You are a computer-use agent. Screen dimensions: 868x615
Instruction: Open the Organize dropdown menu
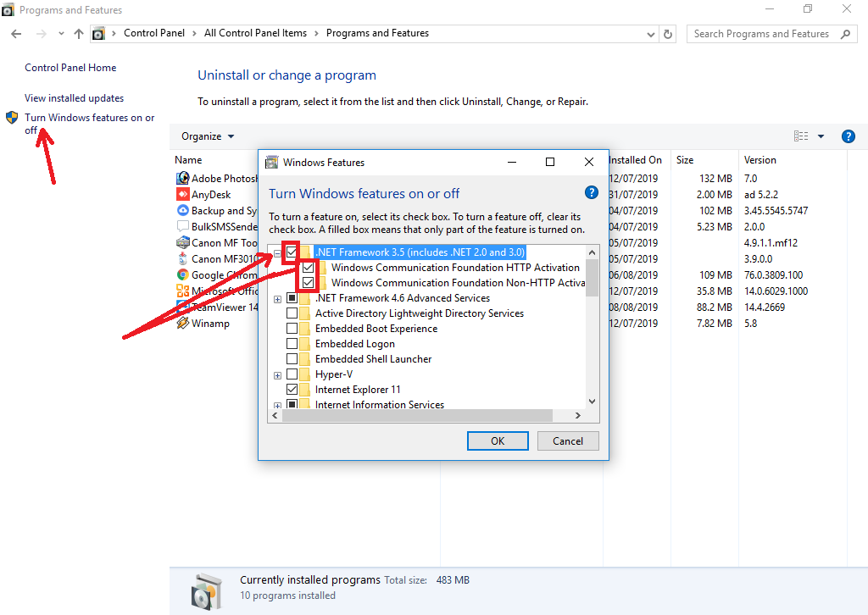click(x=208, y=136)
